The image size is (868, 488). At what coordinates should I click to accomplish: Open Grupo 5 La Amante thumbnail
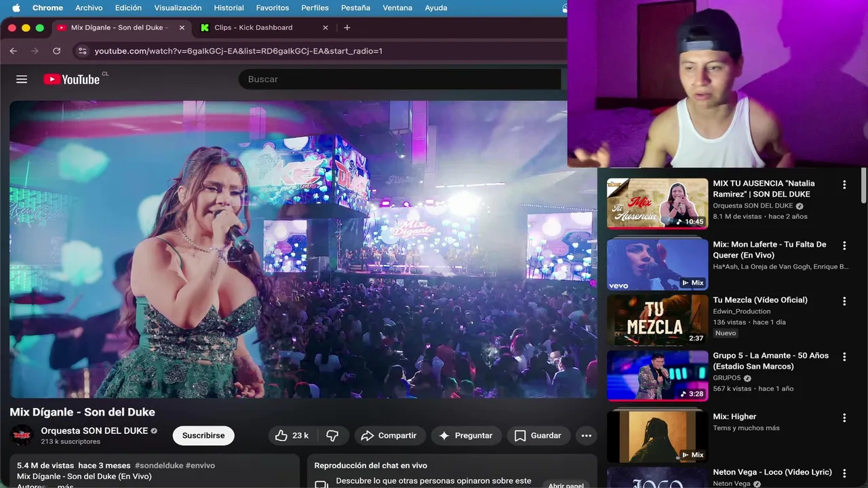(x=657, y=376)
